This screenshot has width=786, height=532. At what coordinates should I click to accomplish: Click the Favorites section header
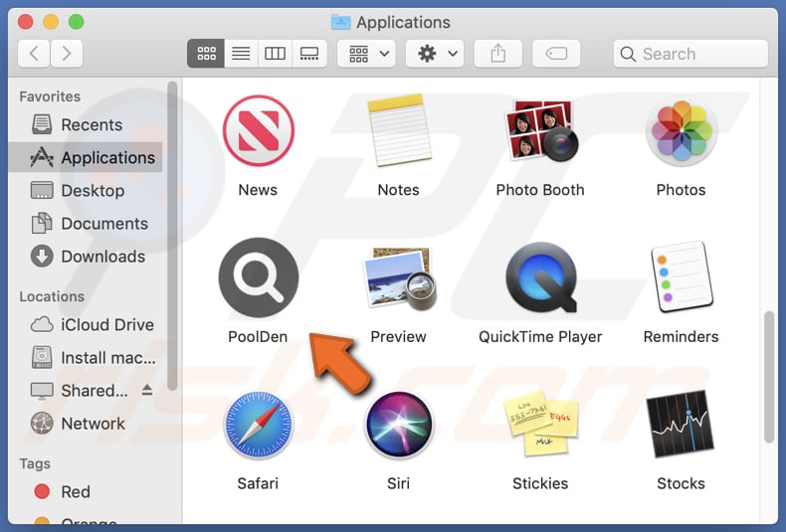50,96
